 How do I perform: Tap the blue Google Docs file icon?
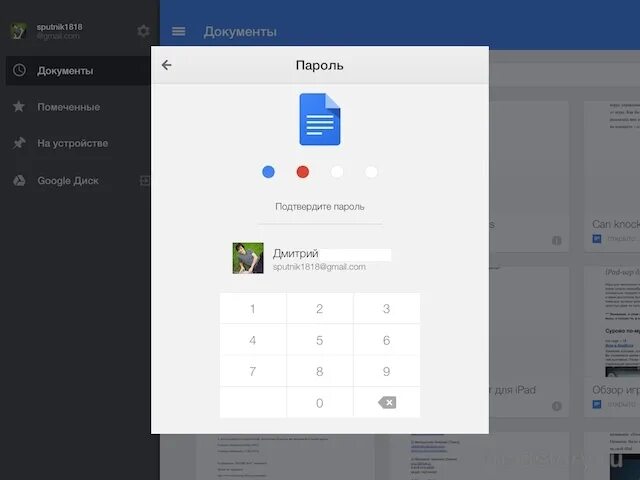click(320, 119)
